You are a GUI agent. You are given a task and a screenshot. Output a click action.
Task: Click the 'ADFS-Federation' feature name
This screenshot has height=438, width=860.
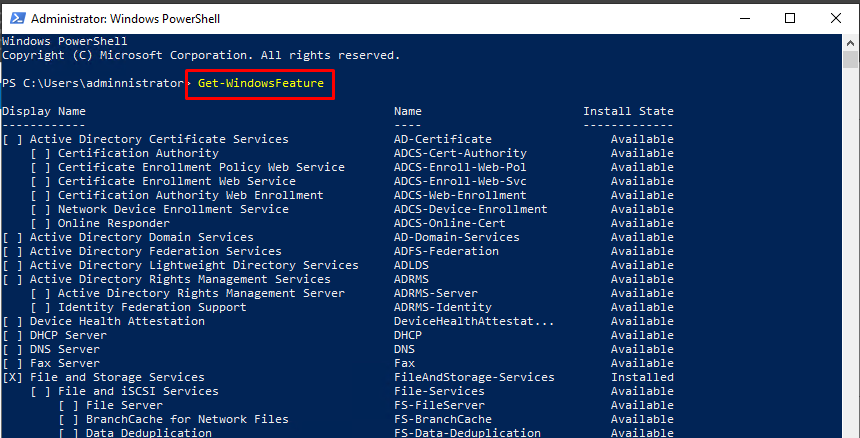coord(446,252)
